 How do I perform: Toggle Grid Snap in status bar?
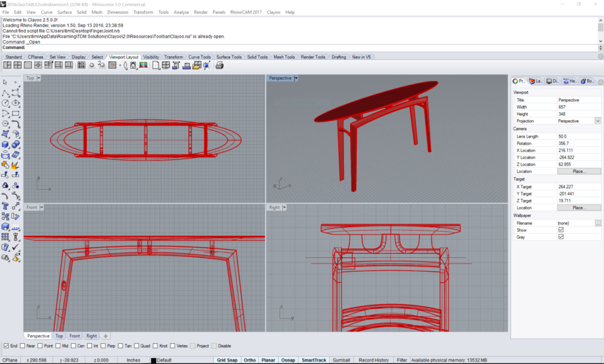[x=226, y=360]
